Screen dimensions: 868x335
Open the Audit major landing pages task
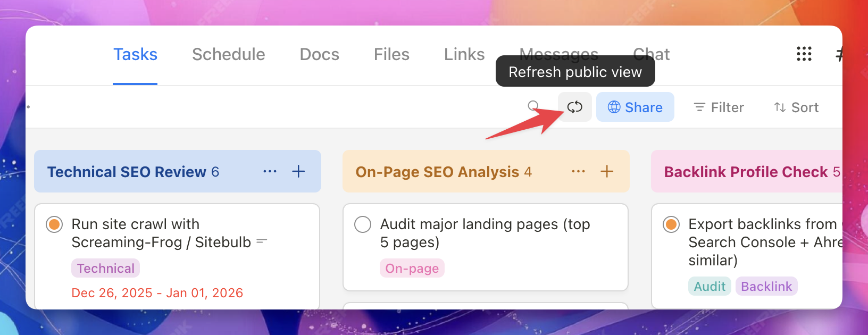pos(485,233)
